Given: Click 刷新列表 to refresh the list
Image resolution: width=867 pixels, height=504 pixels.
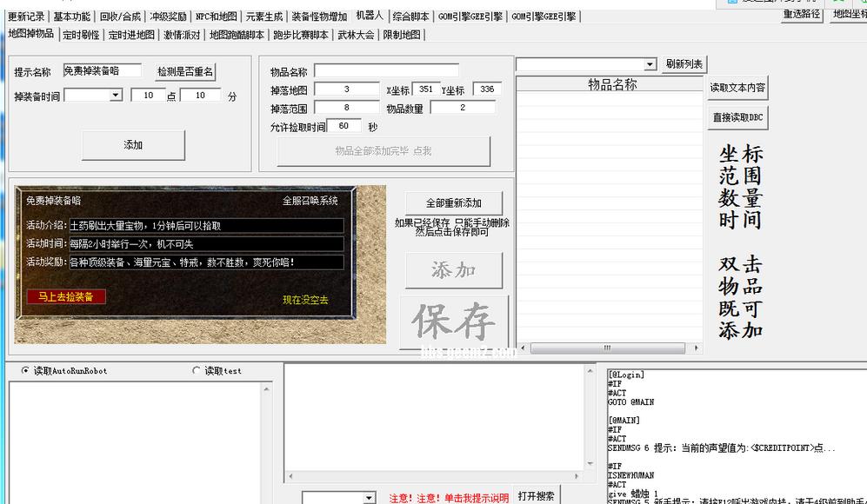Looking at the screenshot, I should coord(684,64).
